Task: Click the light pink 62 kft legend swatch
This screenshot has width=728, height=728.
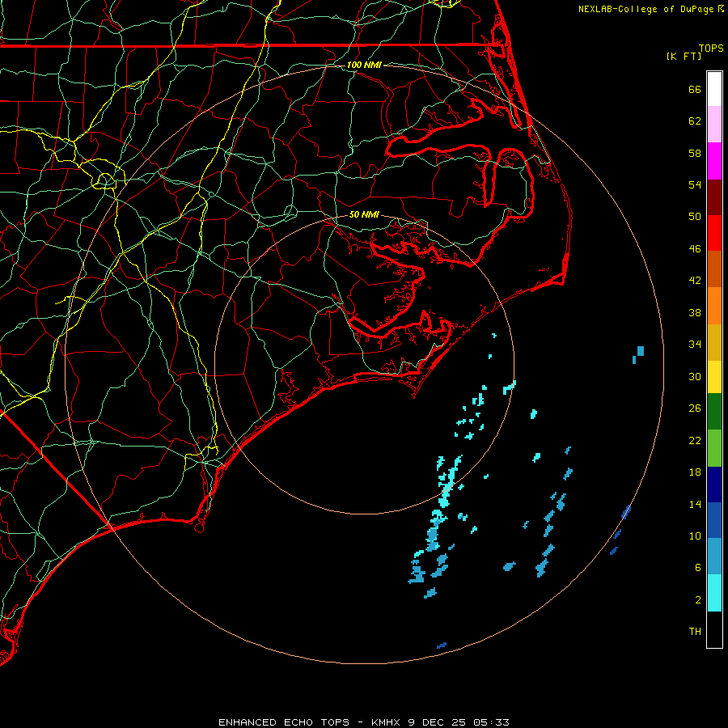Action: (714, 125)
